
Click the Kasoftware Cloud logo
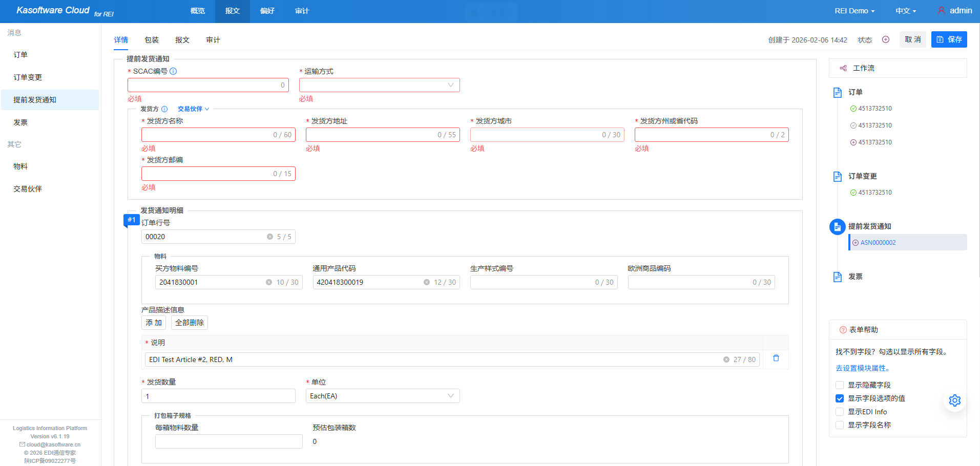click(65, 11)
